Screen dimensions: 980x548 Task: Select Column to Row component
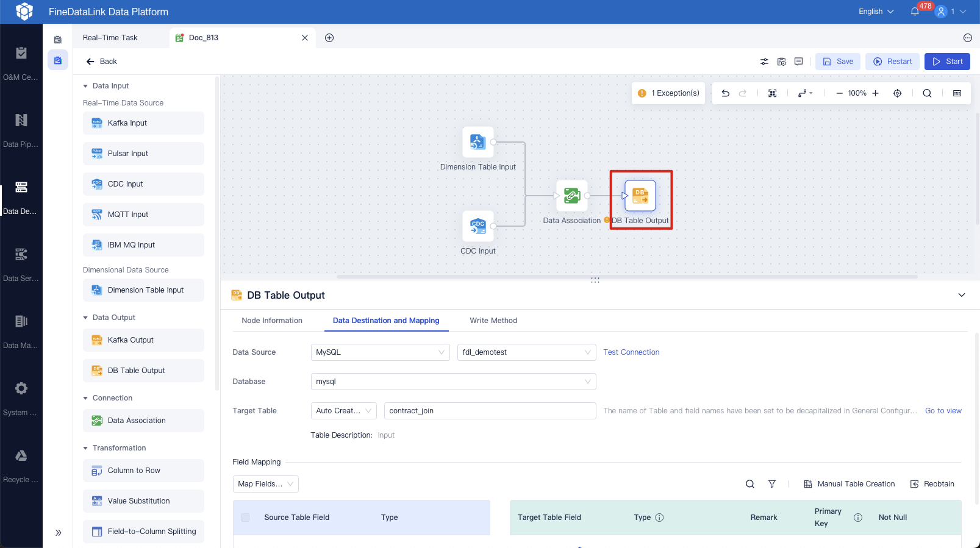point(143,471)
